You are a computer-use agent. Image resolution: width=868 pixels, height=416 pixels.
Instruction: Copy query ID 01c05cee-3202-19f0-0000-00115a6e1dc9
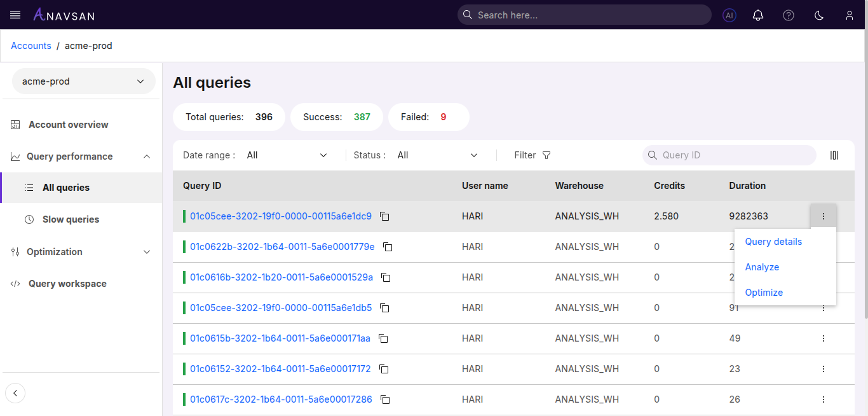coord(384,216)
